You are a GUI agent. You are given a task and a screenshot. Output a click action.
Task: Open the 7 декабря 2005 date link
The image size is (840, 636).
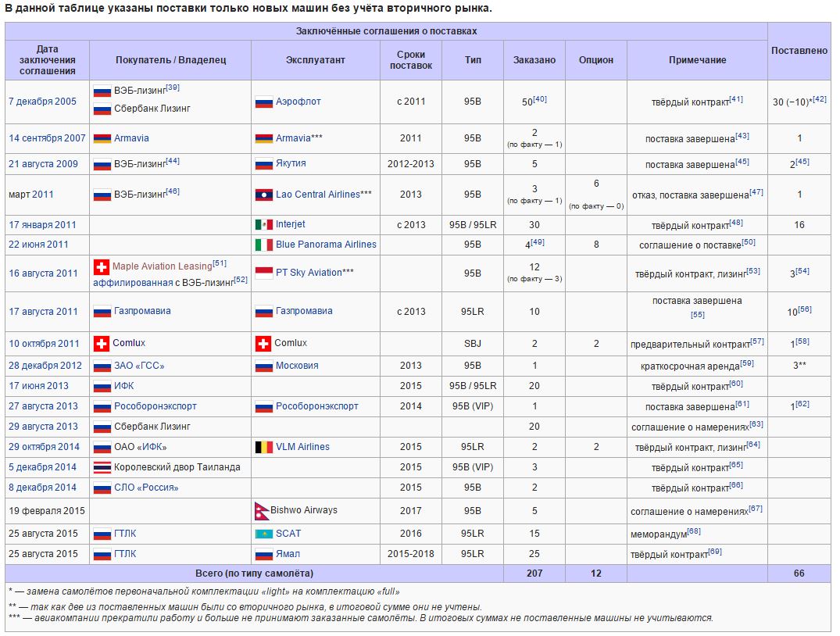point(42,102)
